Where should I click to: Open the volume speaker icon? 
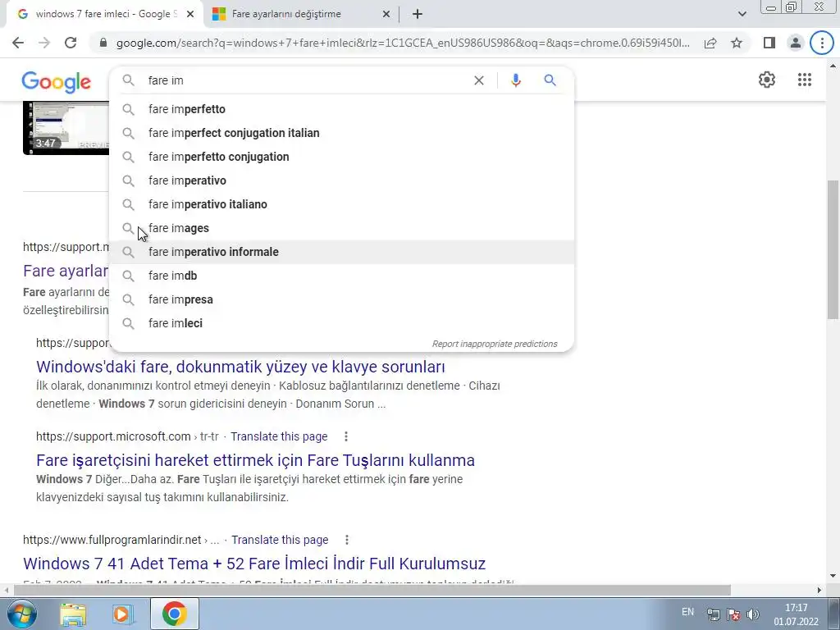click(753, 614)
